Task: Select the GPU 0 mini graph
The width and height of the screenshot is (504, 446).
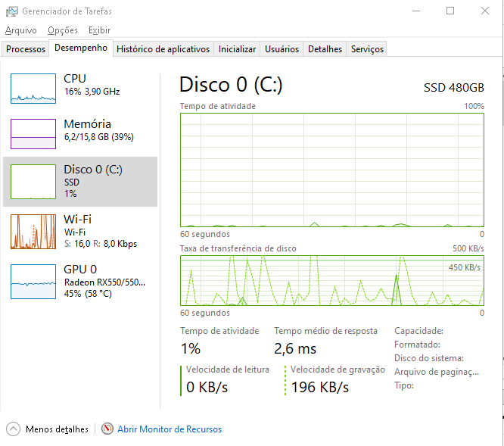Action: click(x=33, y=282)
